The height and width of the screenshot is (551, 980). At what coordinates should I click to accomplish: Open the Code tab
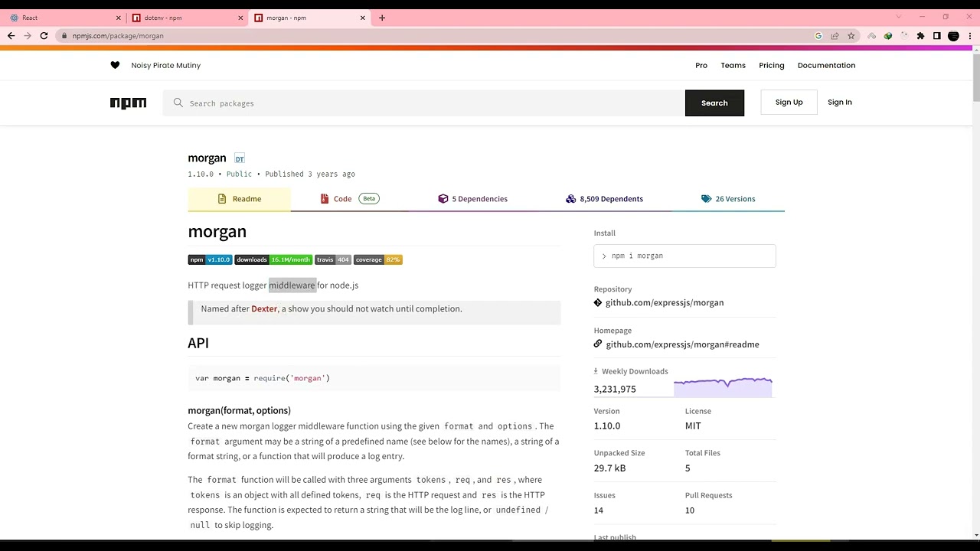351,199
